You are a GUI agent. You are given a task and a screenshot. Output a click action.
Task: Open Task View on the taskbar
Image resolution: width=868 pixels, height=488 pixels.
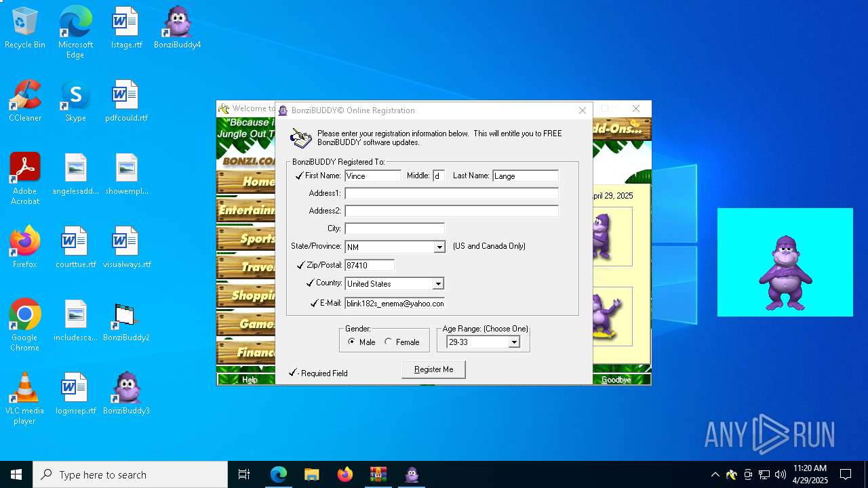[x=244, y=474]
